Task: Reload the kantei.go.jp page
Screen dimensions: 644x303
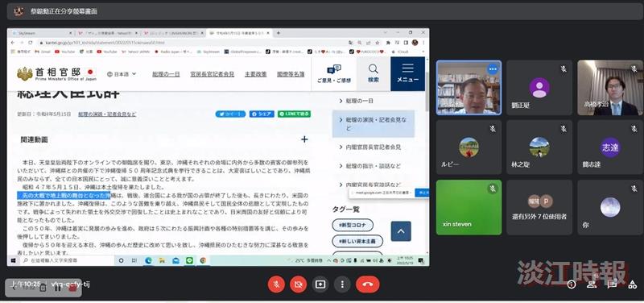Action: tap(31, 43)
